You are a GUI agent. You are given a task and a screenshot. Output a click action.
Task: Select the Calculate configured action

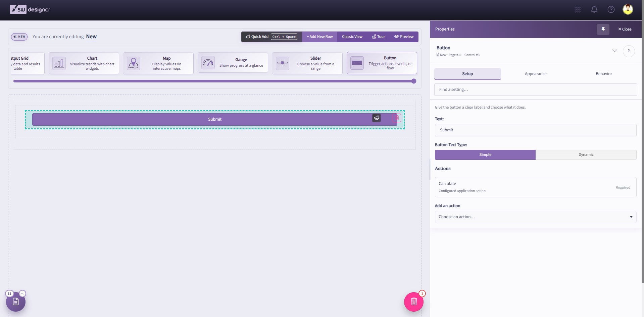(x=536, y=187)
